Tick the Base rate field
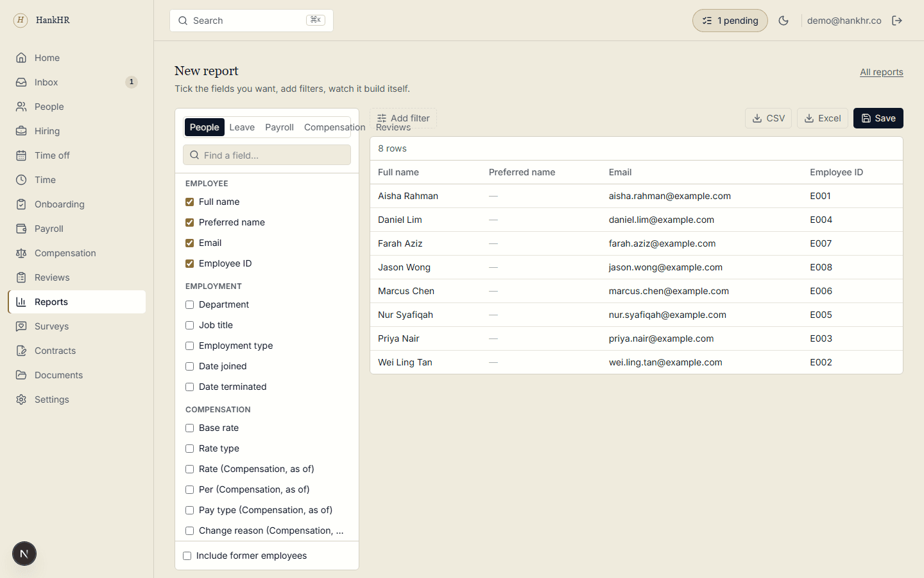The image size is (924, 578). (x=189, y=428)
